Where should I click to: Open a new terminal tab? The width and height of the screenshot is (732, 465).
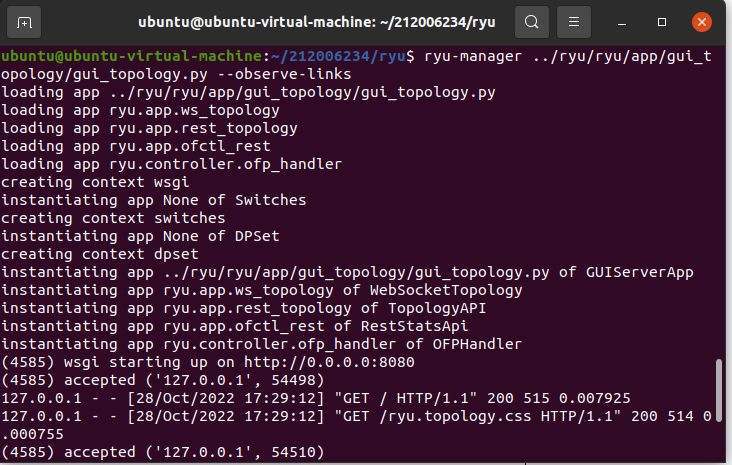tap(24, 21)
